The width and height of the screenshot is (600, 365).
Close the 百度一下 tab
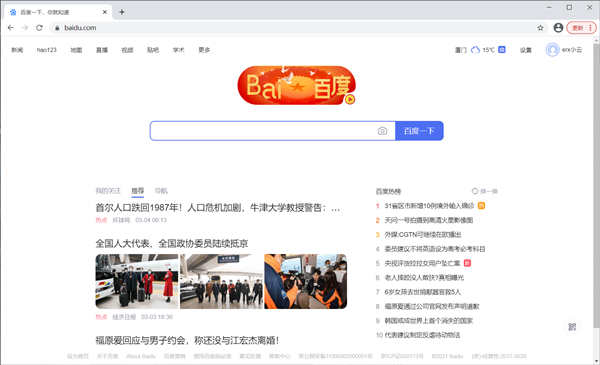(105, 12)
